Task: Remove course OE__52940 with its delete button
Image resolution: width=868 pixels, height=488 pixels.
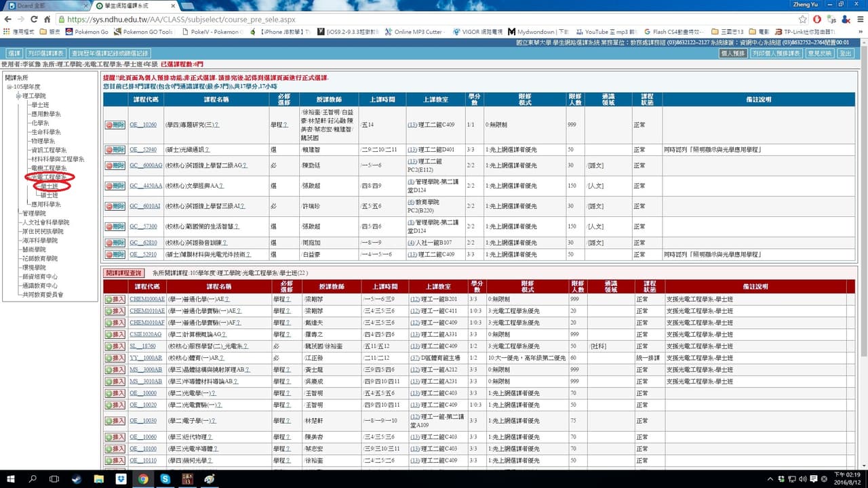Action: coord(115,150)
